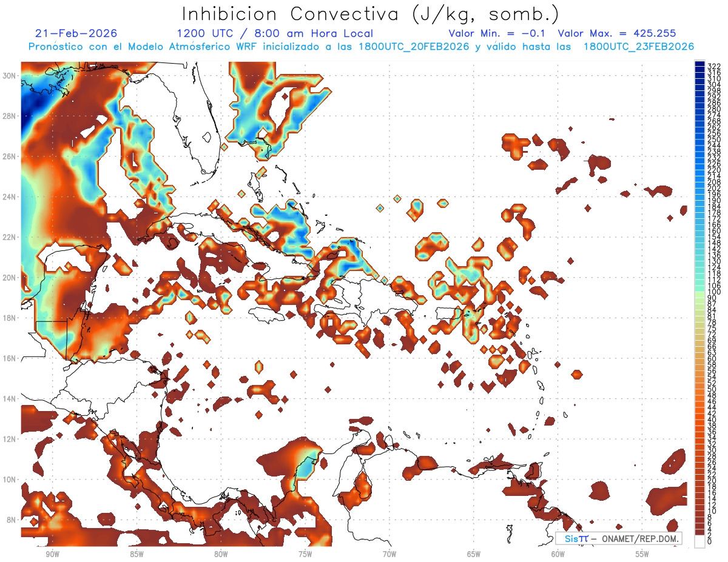Click the '8N' latitude label

pos(12,520)
